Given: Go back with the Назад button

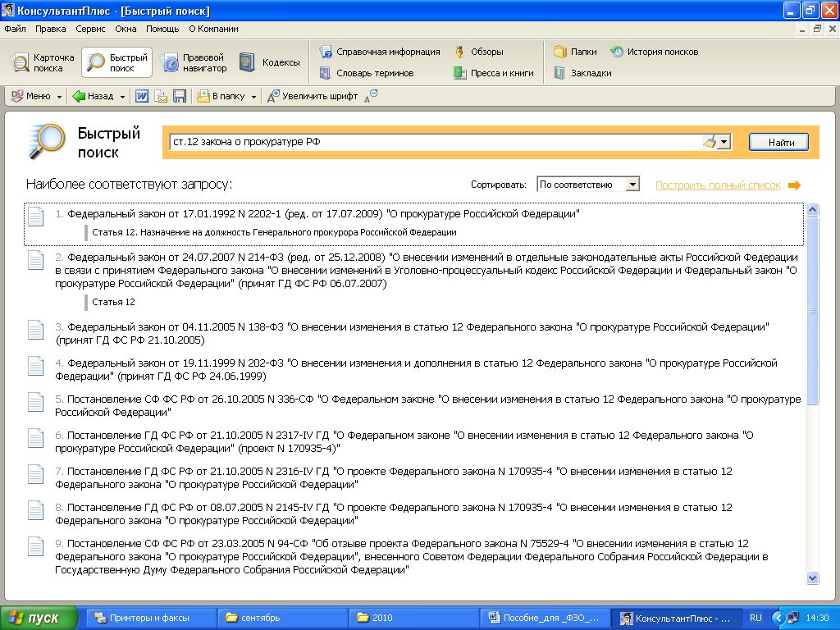Looking at the screenshot, I should click(x=94, y=96).
